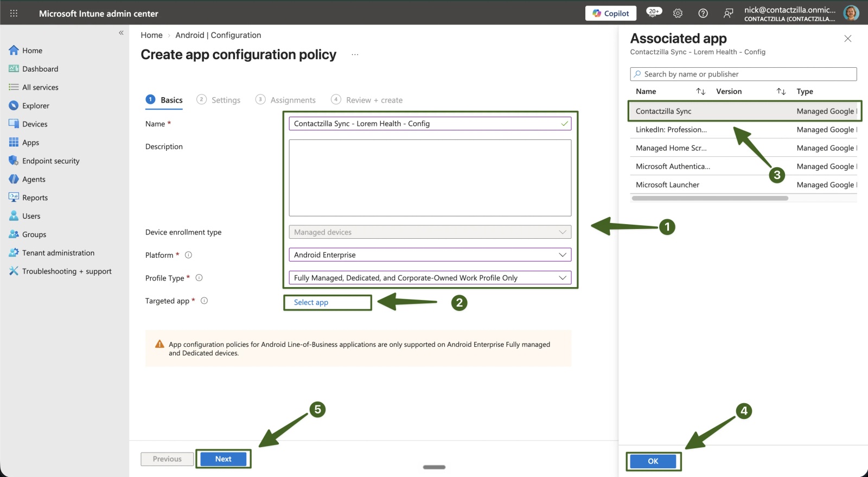Expand the Profile Type dropdown

click(430, 278)
